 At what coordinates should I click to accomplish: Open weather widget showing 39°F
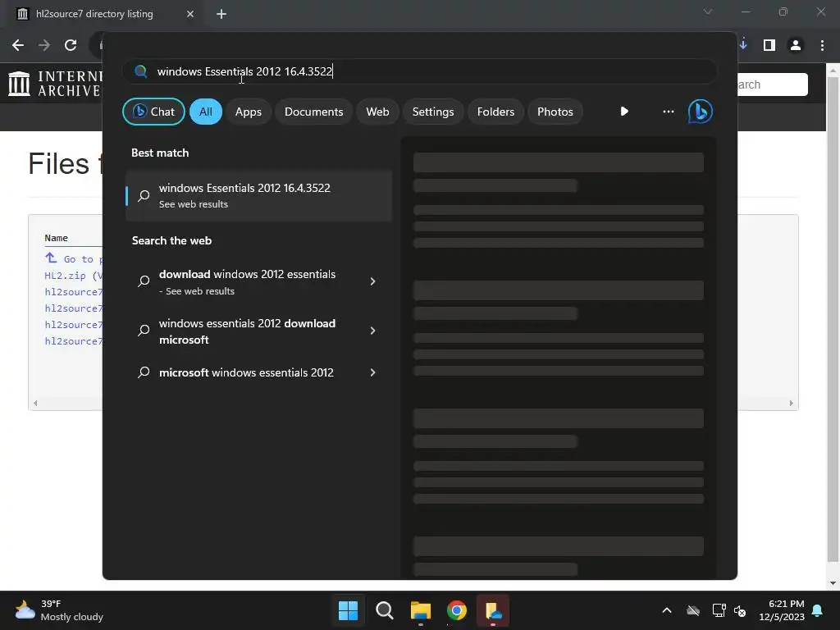pyautogui.click(x=59, y=610)
